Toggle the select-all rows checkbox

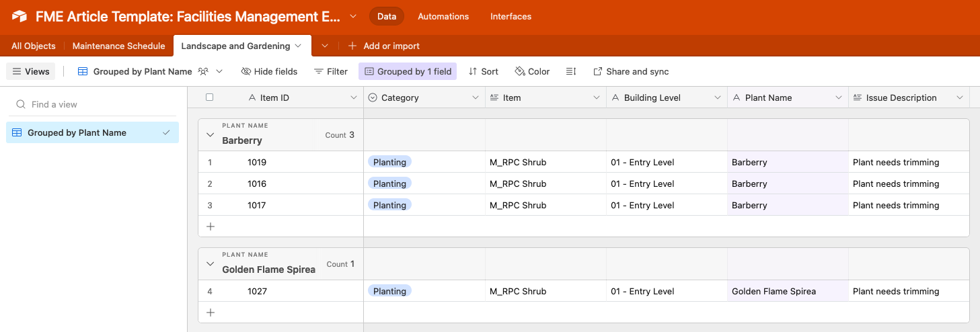click(x=209, y=97)
